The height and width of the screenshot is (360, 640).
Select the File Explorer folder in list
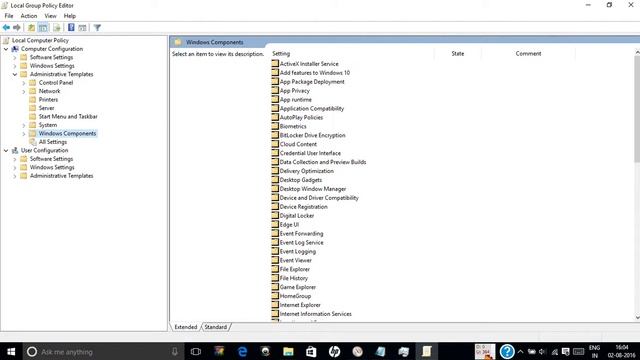pos(291,269)
